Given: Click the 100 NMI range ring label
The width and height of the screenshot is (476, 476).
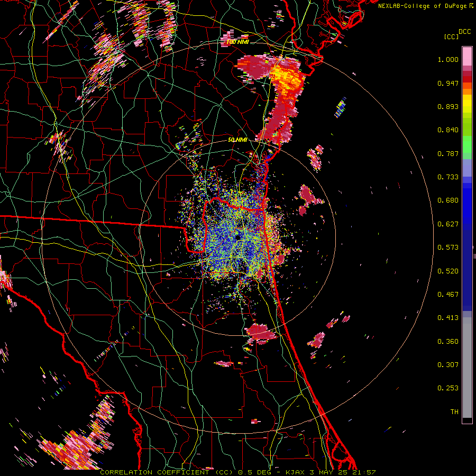Looking at the screenshot, I should tap(237, 42).
